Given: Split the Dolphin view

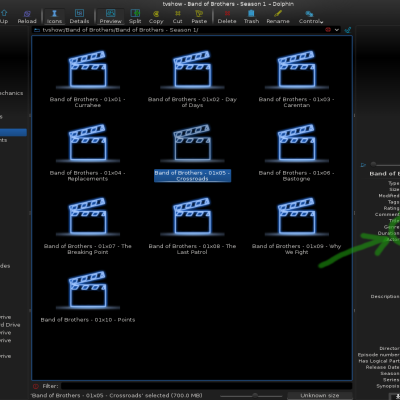Looking at the screenshot, I should (135, 17).
